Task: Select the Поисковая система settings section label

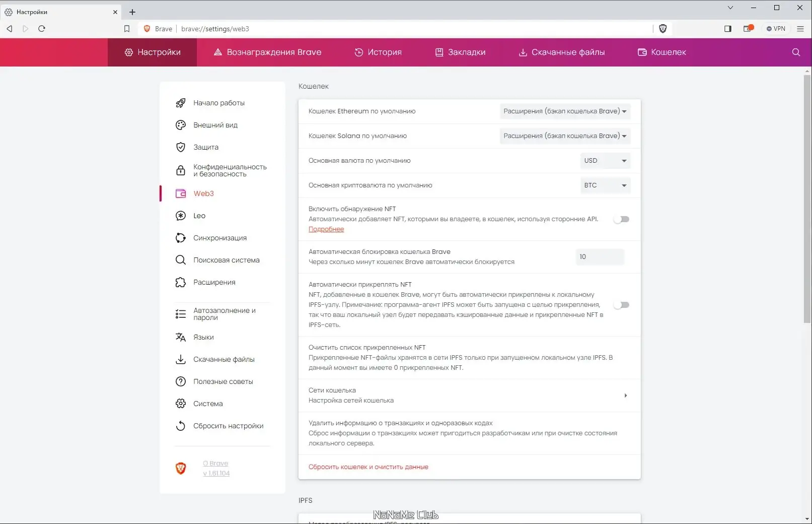Action: pos(227,260)
